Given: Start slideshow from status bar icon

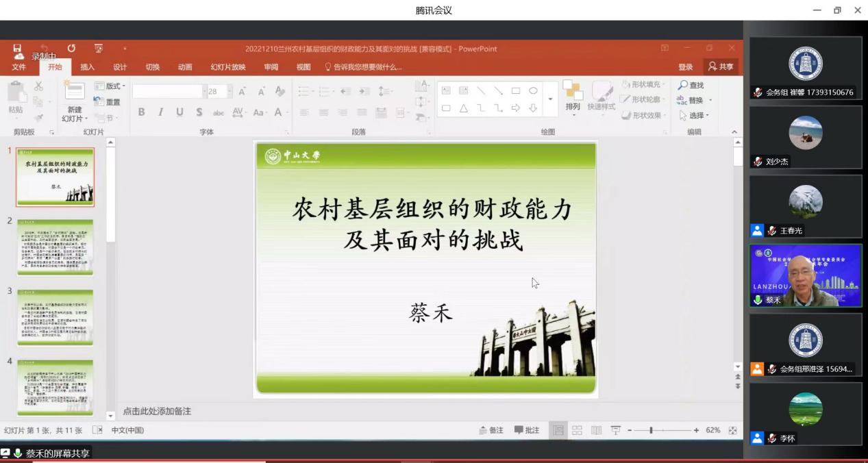Looking at the screenshot, I should (x=615, y=430).
